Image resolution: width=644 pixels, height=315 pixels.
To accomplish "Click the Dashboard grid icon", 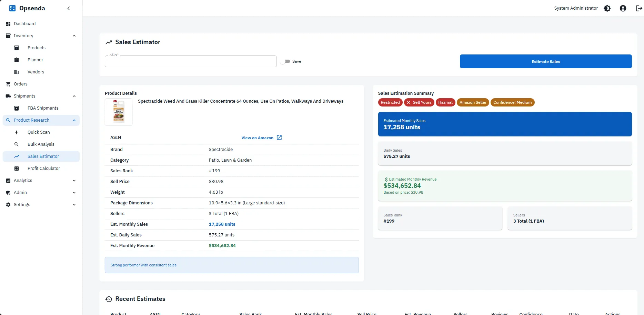I will tap(8, 24).
